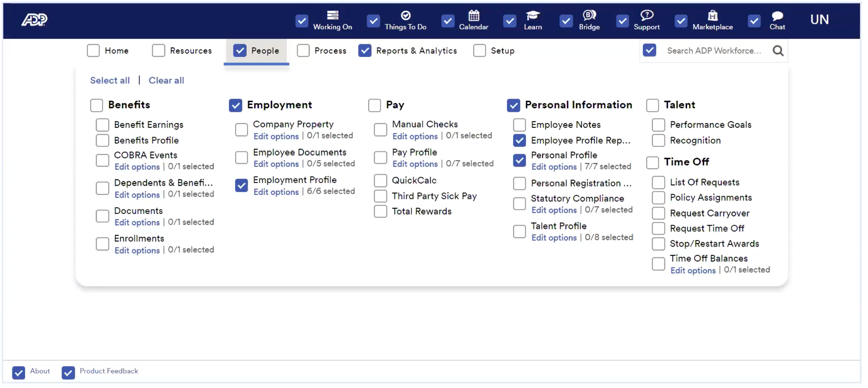Image resolution: width=868 pixels, height=388 pixels.
Task: Open the Calendar icon
Action: (473, 15)
